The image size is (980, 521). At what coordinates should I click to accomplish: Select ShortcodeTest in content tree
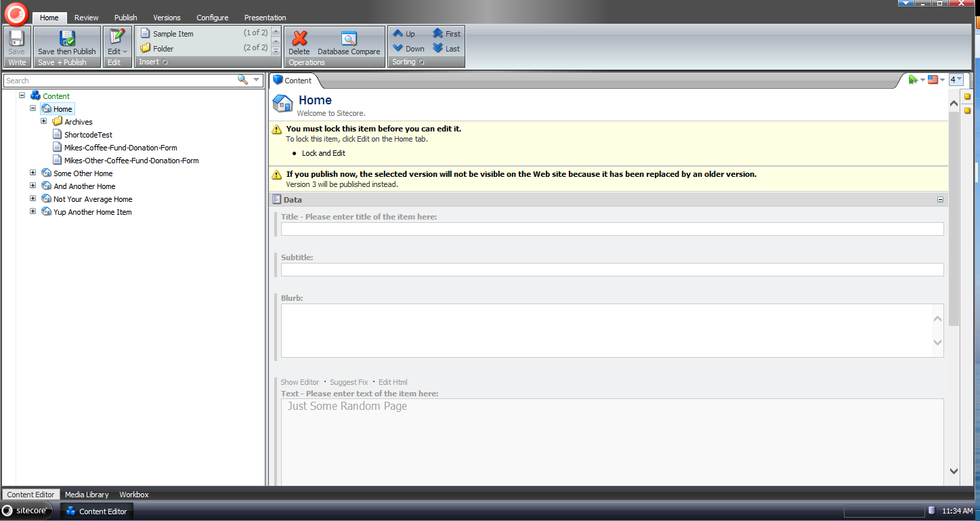pos(88,135)
